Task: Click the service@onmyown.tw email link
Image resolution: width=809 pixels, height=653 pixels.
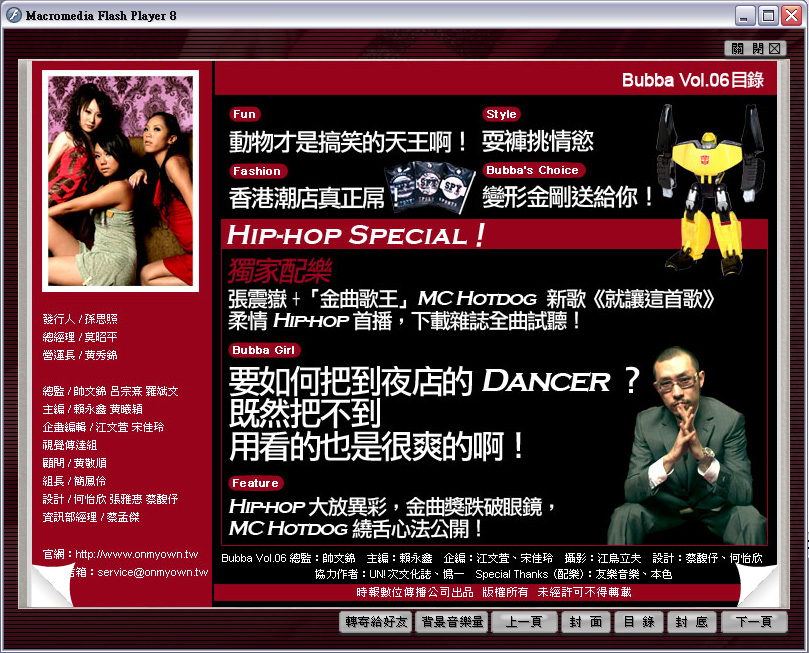Action: click(x=153, y=572)
